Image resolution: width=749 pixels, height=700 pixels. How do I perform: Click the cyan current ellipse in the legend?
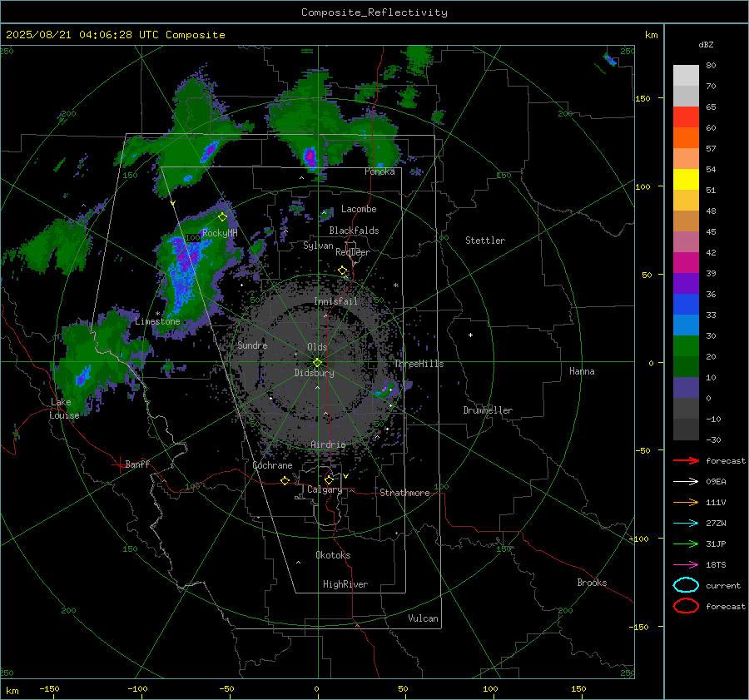(686, 585)
